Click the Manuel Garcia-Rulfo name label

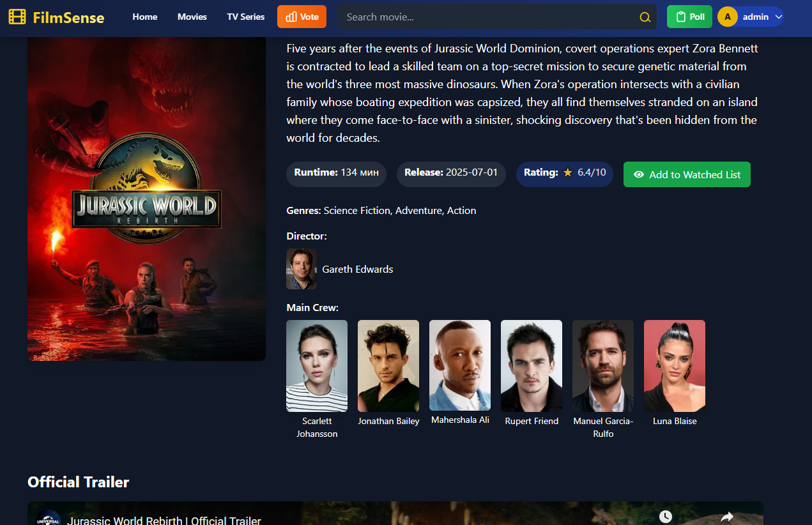tap(603, 427)
